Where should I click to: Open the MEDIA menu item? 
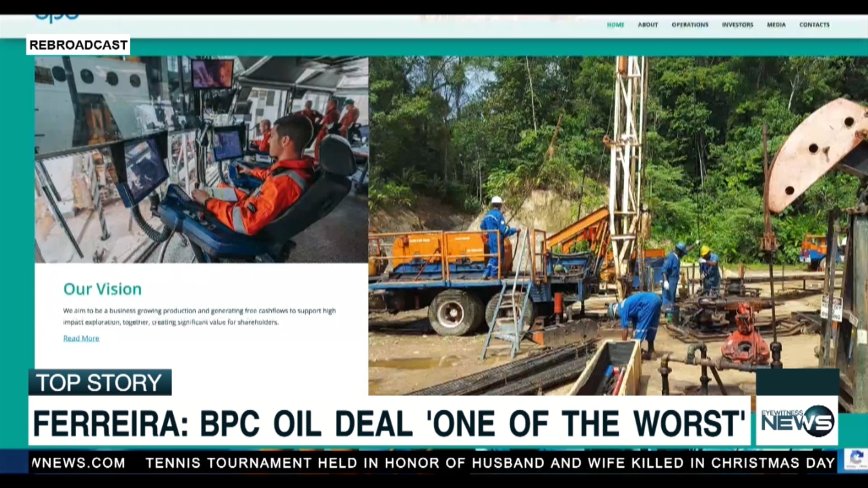pyautogui.click(x=776, y=25)
